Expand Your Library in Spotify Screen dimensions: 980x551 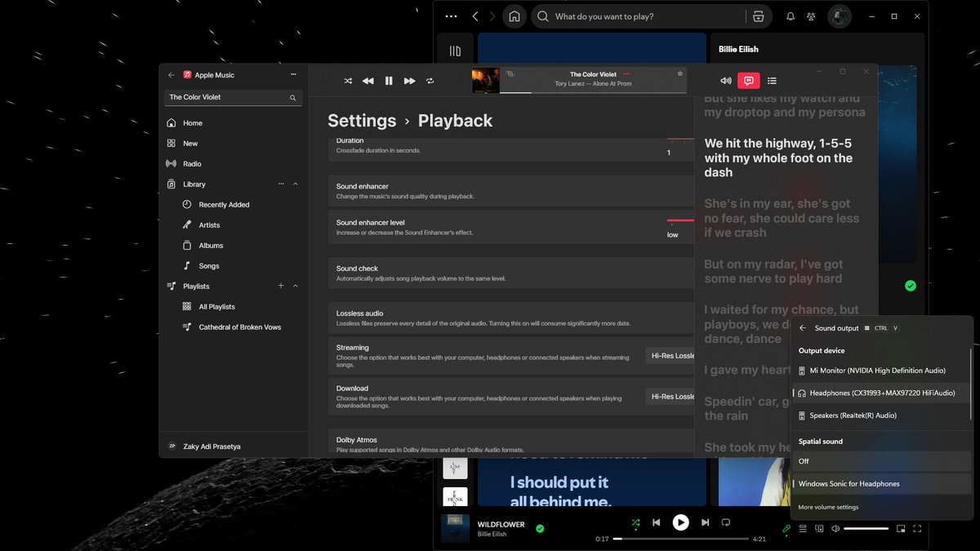455,51
